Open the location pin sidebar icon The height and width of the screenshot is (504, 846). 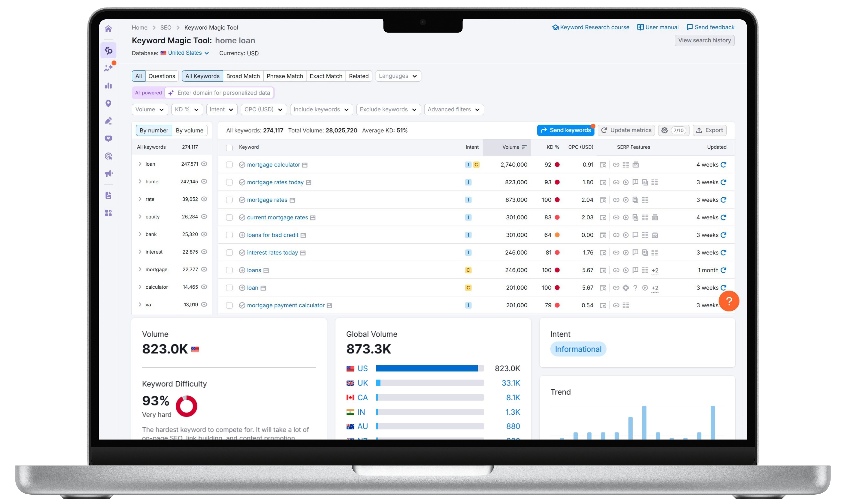[x=108, y=103]
